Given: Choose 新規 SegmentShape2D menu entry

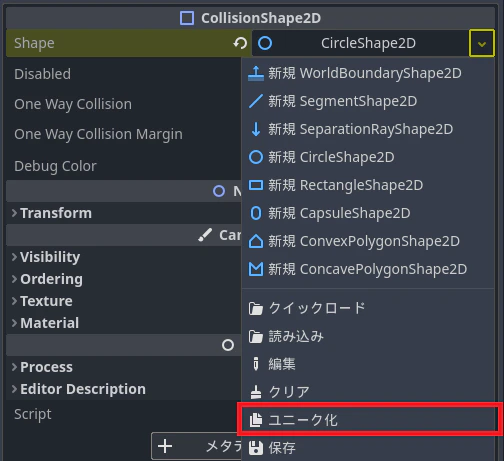Looking at the screenshot, I should pos(368,101).
